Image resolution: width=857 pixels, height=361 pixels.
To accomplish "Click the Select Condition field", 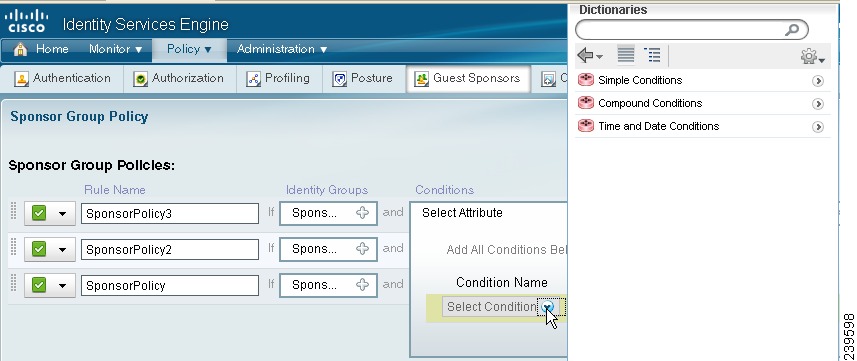I will click(500, 307).
